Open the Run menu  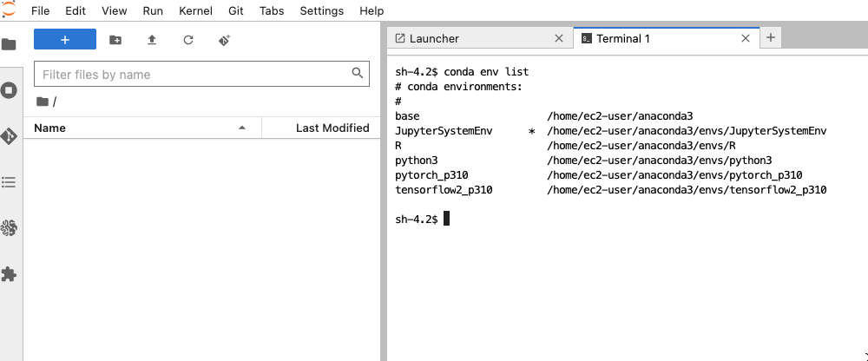(153, 10)
